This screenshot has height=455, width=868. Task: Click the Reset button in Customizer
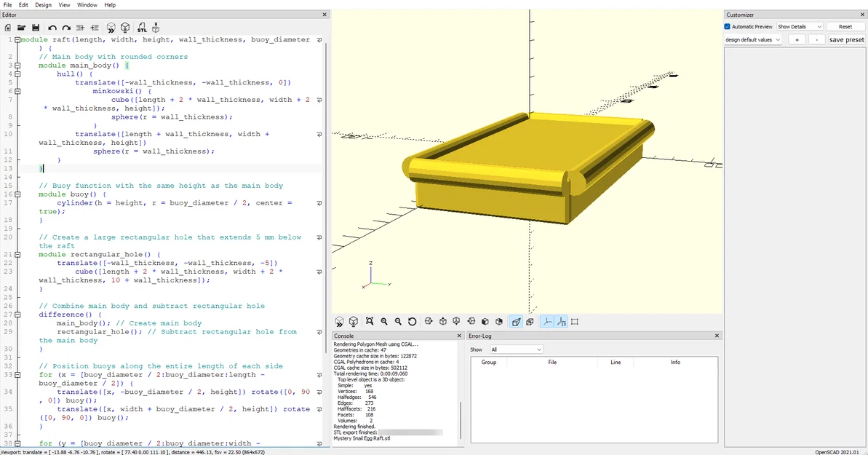coord(845,27)
